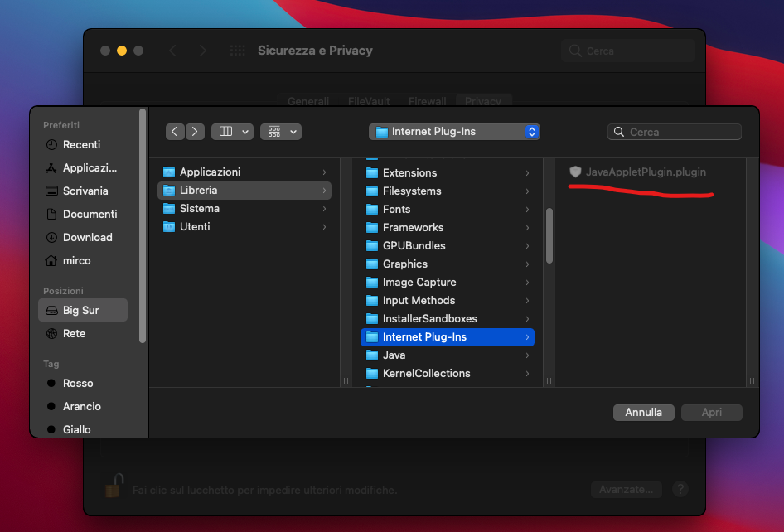Select the Filesystems folder
784x532 pixels.
(448, 191)
